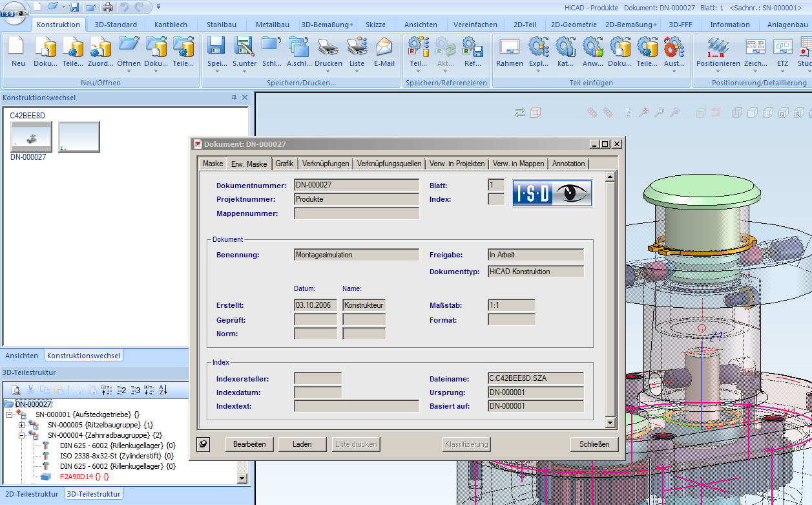Screen dimensions: 812x505
Task: Collapse the SN-000004 Zahnradbaugruppe node
Action: point(22,435)
